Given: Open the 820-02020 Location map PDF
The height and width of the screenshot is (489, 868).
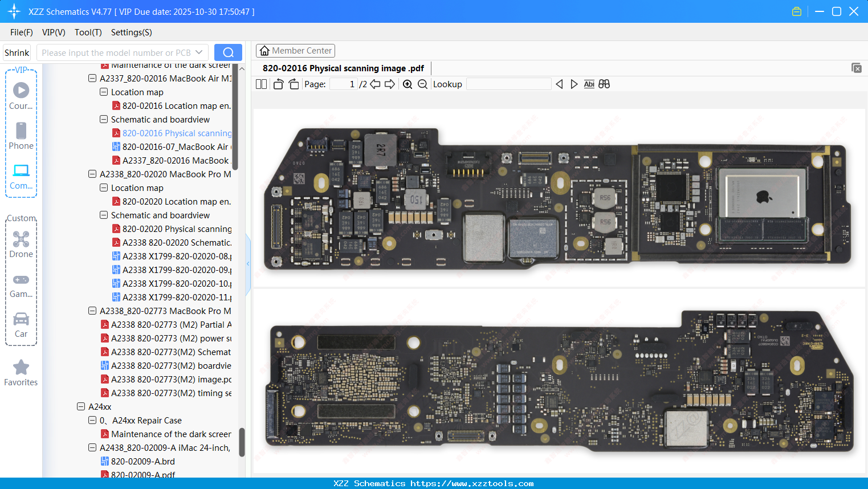Looking at the screenshot, I should coord(172,202).
